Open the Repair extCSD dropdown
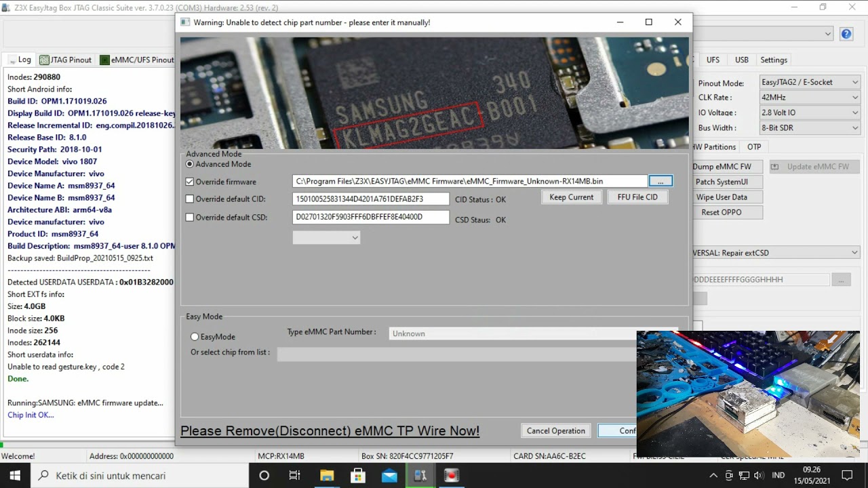This screenshot has height=488, width=868. 775,253
